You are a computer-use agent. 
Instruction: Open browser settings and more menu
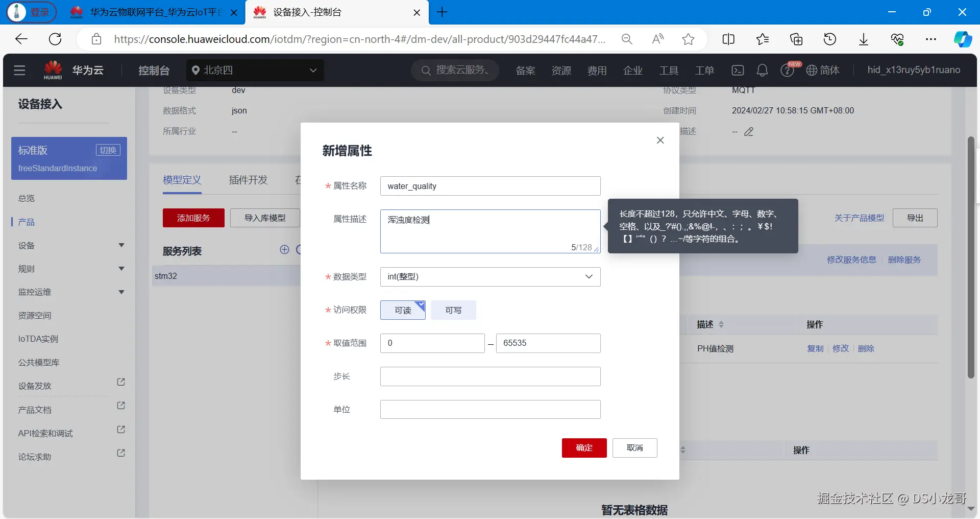point(931,39)
